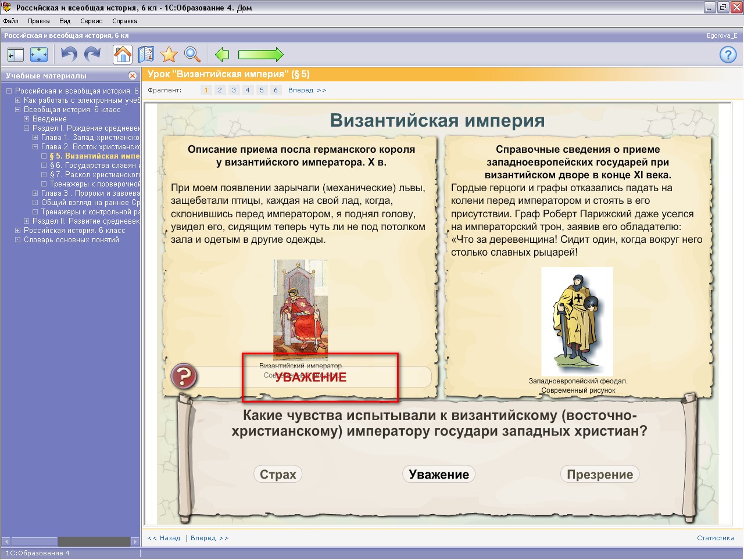This screenshot has height=560, width=744.
Task: Go to fragment 3
Action: click(234, 90)
